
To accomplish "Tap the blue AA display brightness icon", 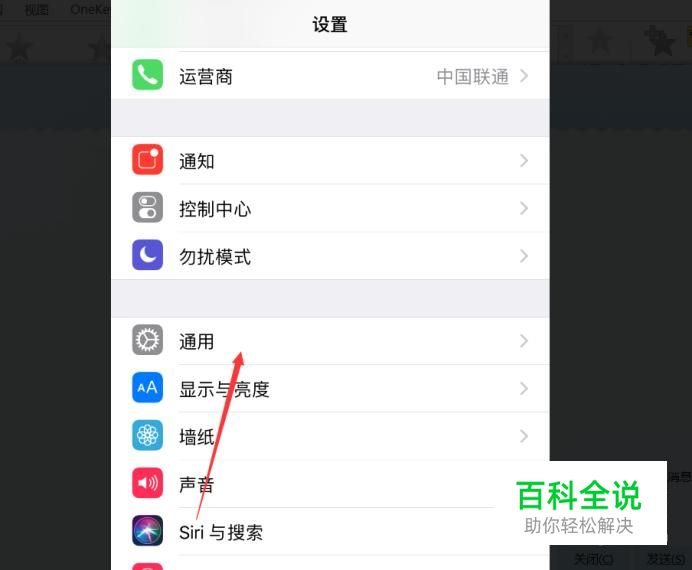I will [147, 387].
